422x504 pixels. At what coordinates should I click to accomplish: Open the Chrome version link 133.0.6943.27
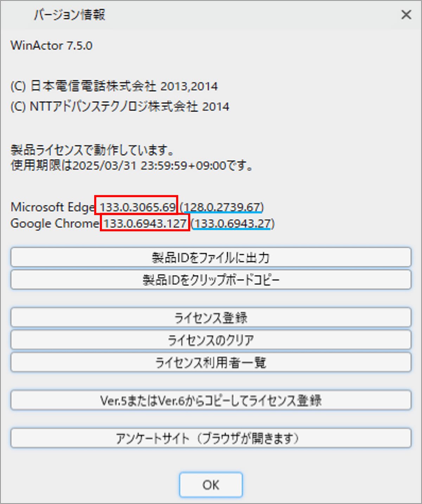click(x=233, y=224)
